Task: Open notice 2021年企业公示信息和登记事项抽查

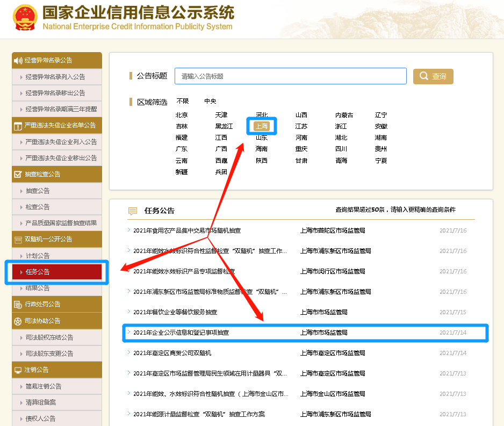Action: click(181, 333)
